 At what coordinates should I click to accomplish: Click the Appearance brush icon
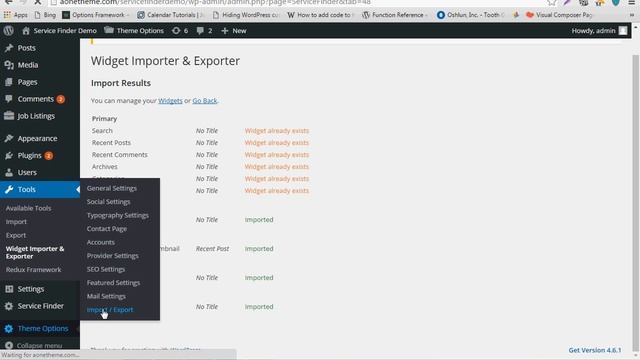pyautogui.click(x=9, y=138)
